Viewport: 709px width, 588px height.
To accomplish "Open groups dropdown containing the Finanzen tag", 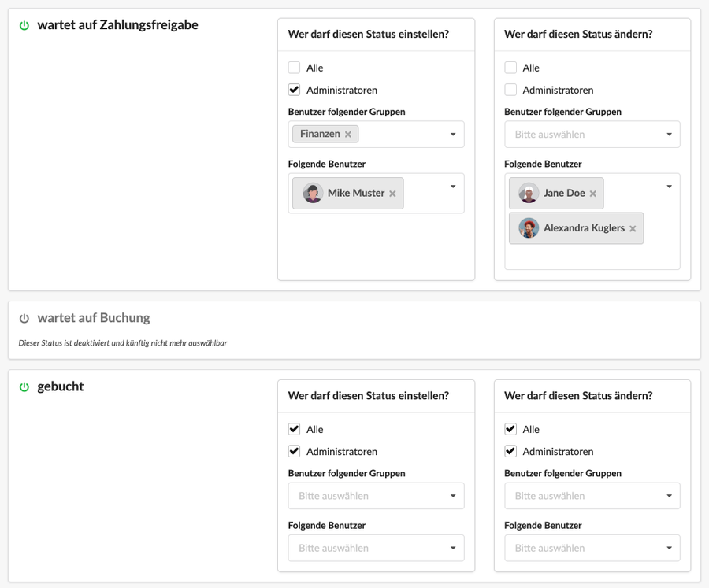I will (377, 135).
